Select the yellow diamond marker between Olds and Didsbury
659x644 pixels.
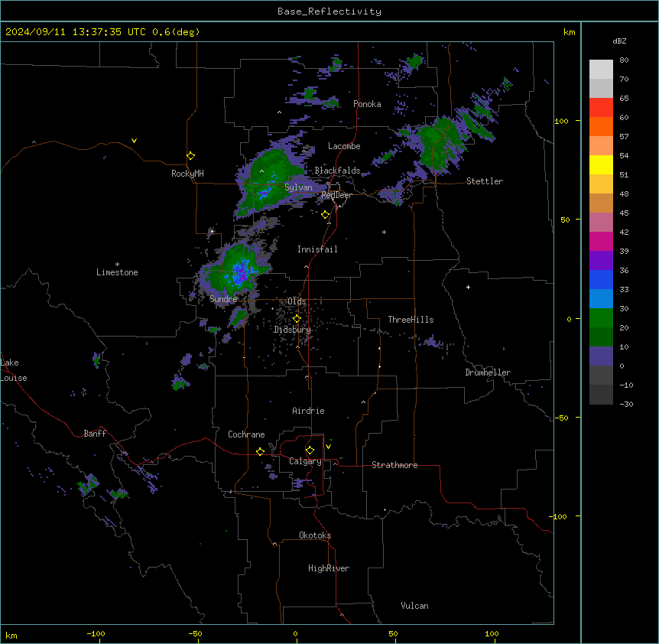297,319
